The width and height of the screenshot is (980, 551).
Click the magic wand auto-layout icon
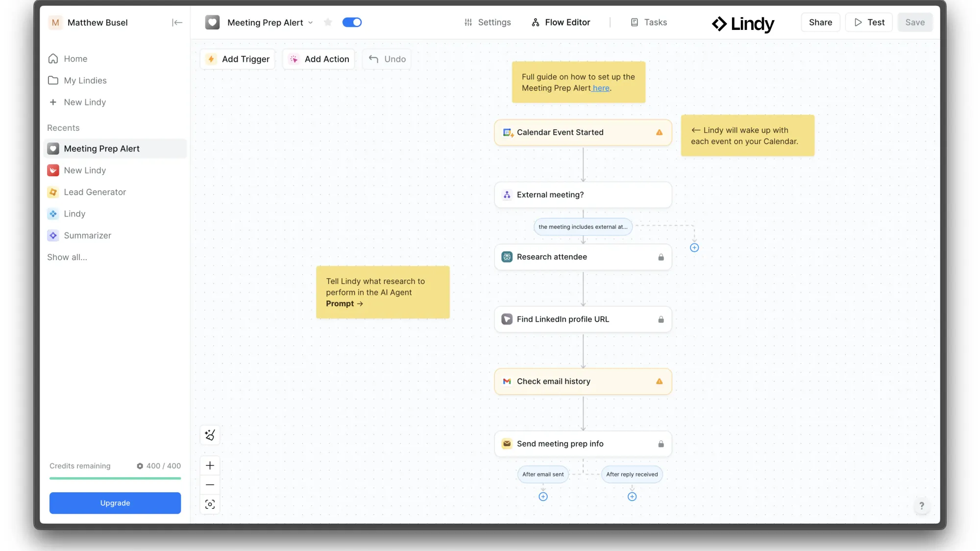click(210, 435)
